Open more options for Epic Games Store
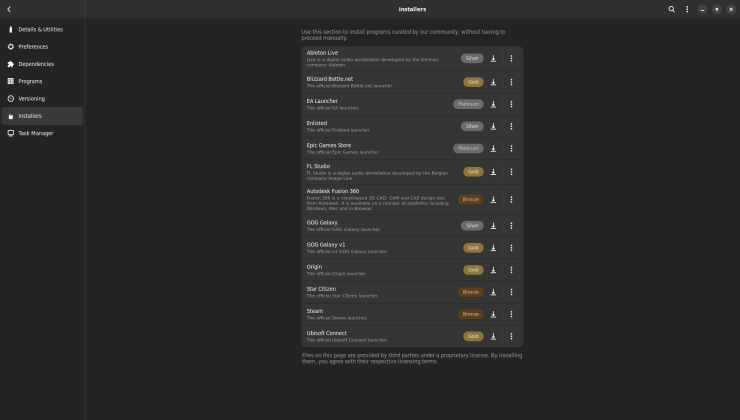The image size is (740, 420). pyautogui.click(x=511, y=149)
